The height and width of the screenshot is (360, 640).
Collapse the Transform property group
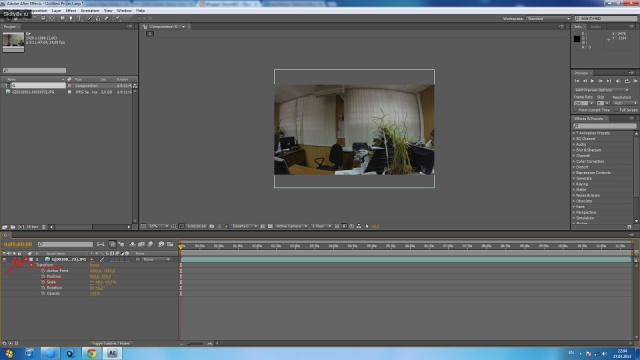coord(32,265)
